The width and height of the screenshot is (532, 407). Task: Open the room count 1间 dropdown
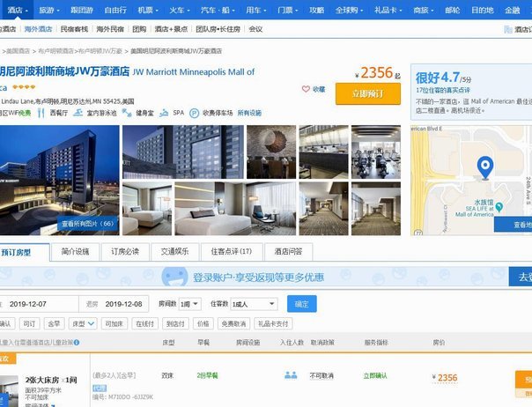click(x=190, y=304)
